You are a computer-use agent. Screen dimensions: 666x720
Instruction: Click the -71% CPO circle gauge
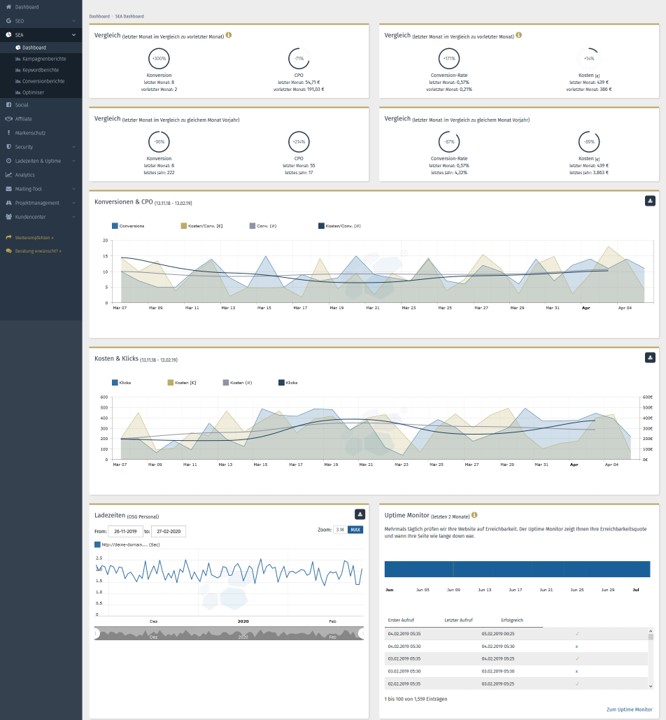point(299,58)
